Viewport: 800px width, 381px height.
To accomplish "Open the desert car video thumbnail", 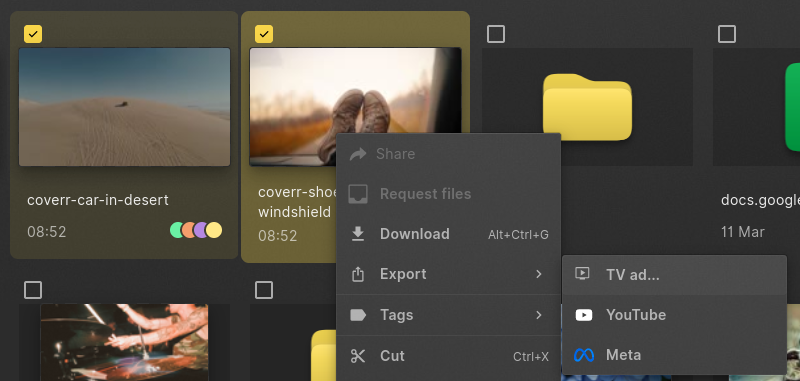I will 124,107.
